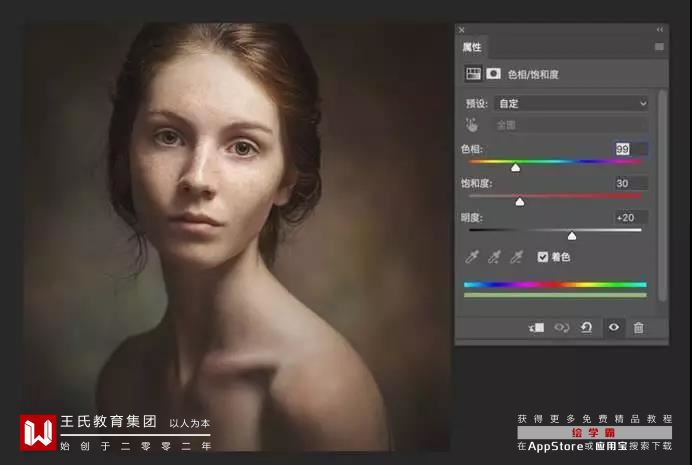Collapse the panel using double-arrow icon

(660, 30)
